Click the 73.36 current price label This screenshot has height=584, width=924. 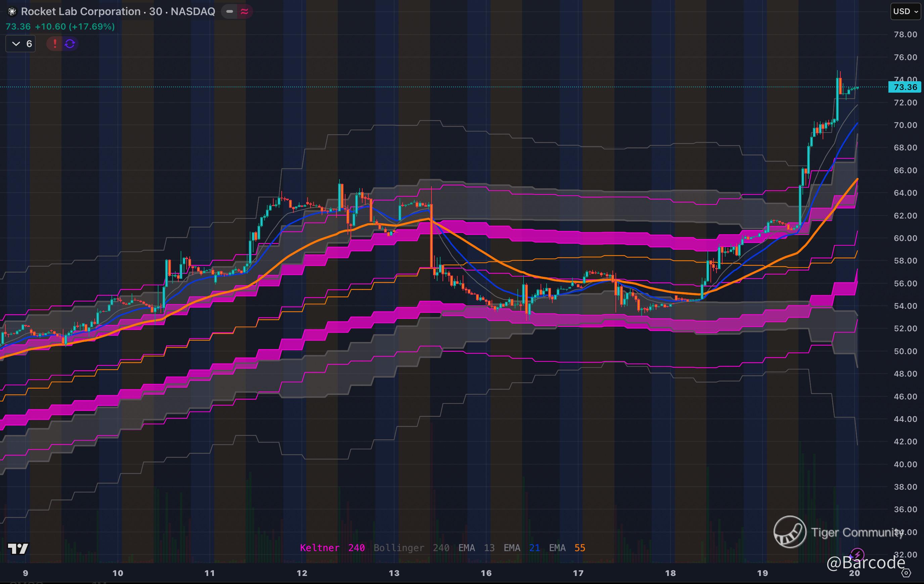click(x=905, y=87)
